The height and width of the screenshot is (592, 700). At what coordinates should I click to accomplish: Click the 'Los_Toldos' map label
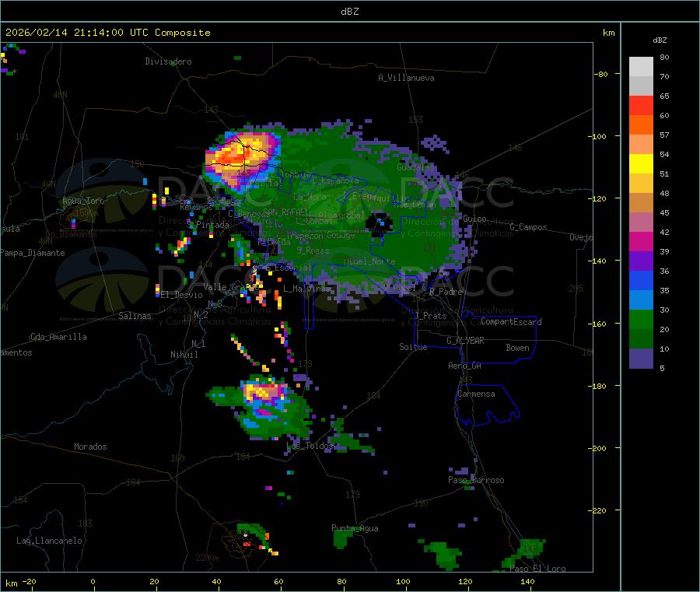point(310,446)
